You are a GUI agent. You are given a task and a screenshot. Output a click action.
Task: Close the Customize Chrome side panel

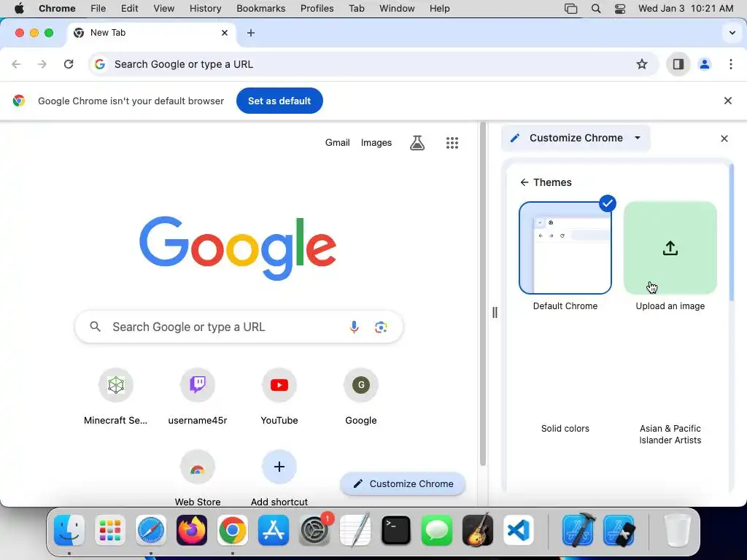point(724,138)
